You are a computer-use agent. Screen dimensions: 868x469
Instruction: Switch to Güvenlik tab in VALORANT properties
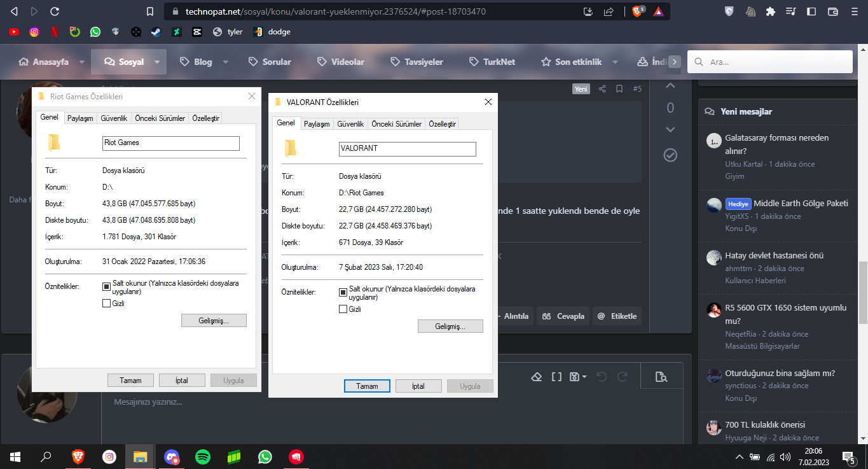tap(350, 124)
